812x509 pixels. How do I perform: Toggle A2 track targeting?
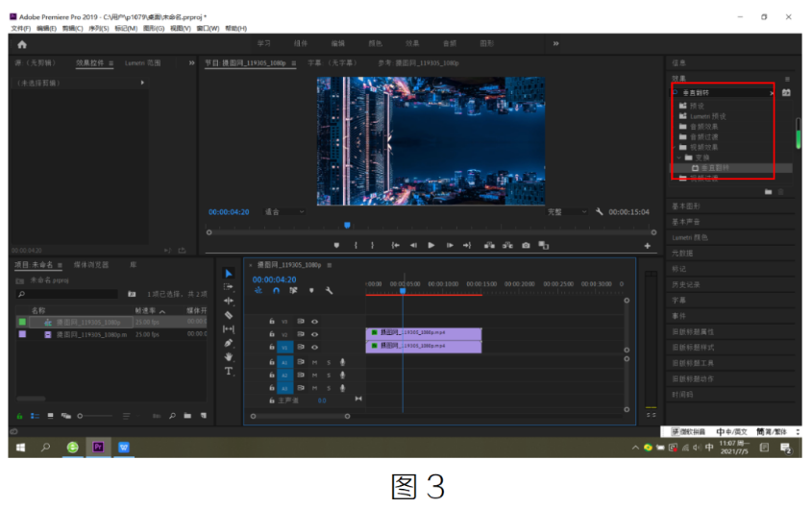point(284,376)
